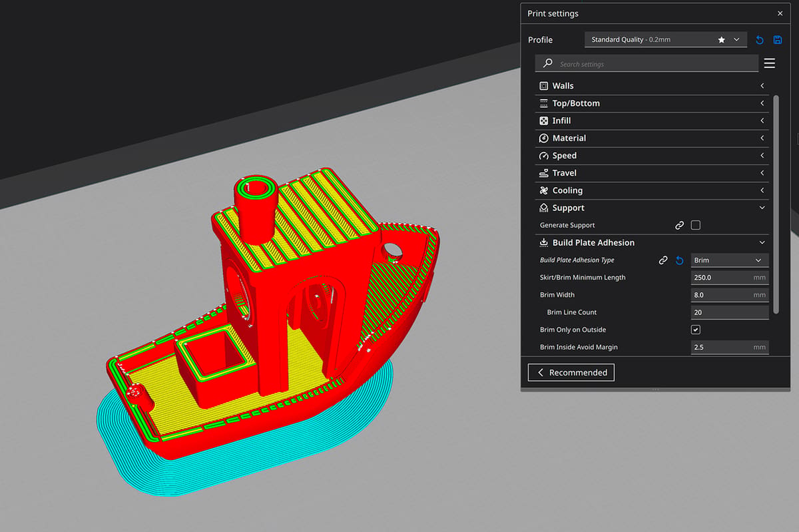Click the Brim Width value field

[x=730, y=295]
